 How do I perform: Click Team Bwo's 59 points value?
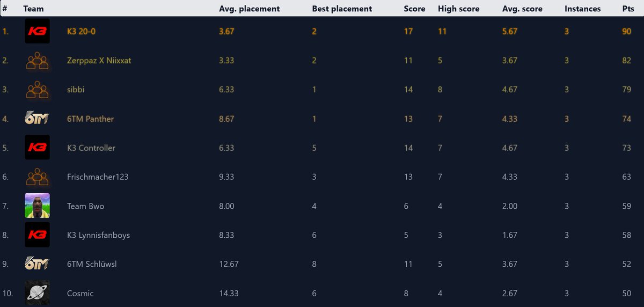[x=626, y=206]
